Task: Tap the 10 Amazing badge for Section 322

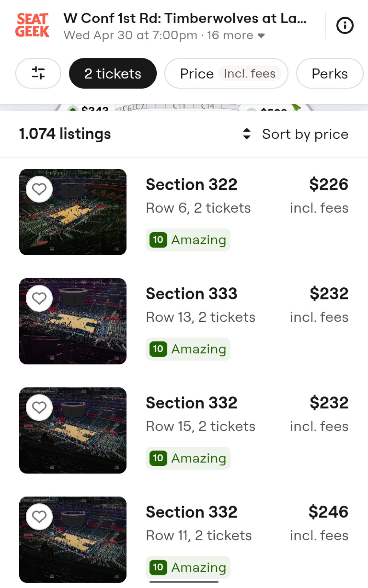Action: tap(188, 240)
